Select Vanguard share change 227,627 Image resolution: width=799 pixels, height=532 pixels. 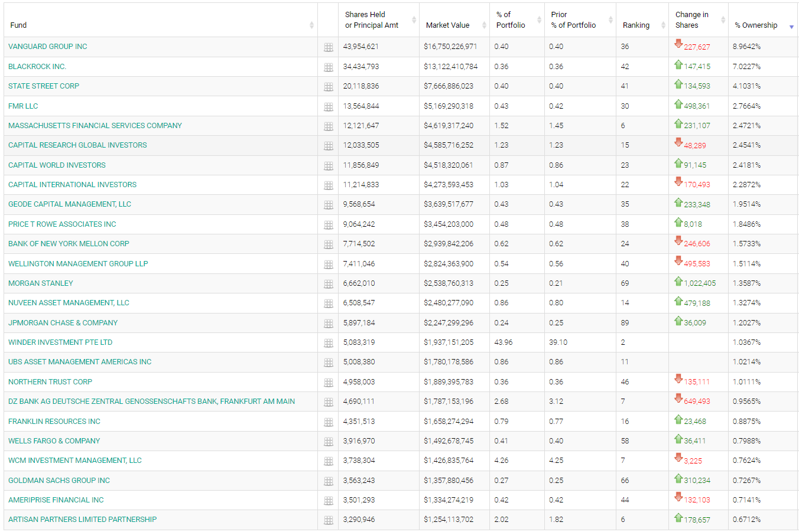tap(697, 47)
